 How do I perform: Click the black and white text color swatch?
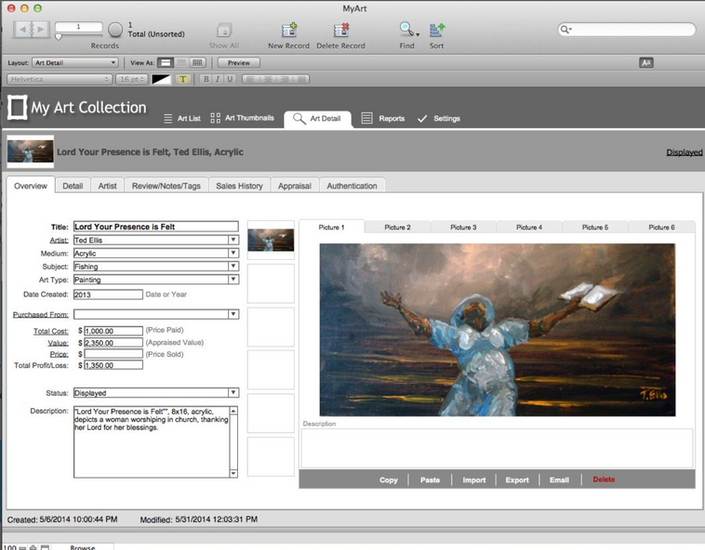(x=161, y=79)
